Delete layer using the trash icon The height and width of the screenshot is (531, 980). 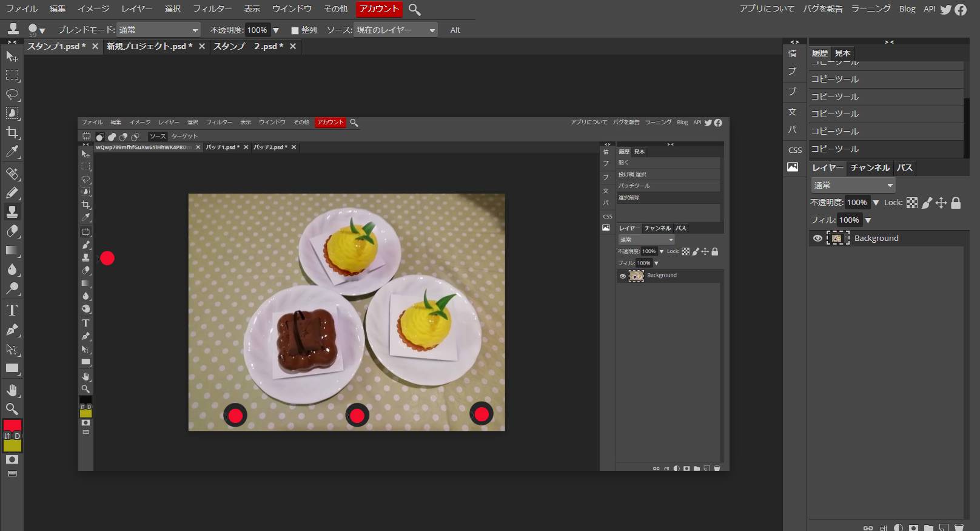pyautogui.click(x=959, y=527)
